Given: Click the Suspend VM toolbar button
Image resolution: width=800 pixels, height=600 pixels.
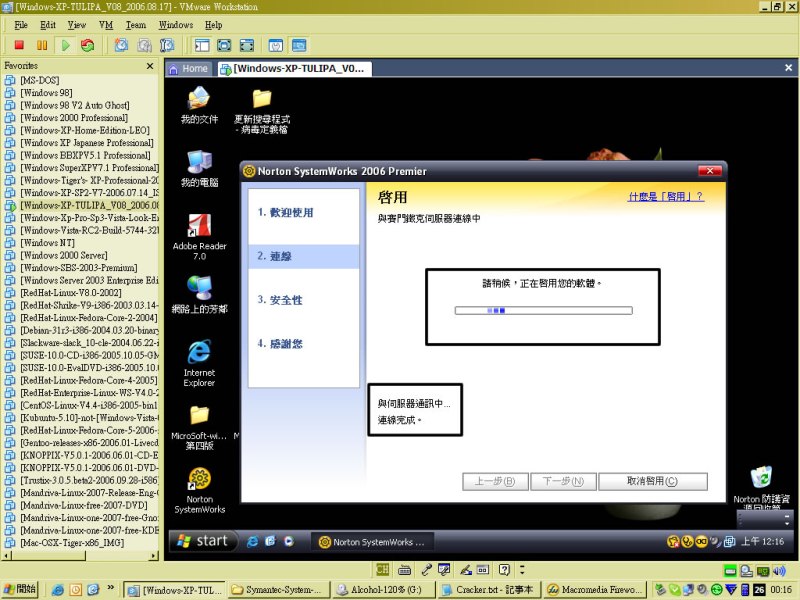Looking at the screenshot, I should tap(42, 45).
